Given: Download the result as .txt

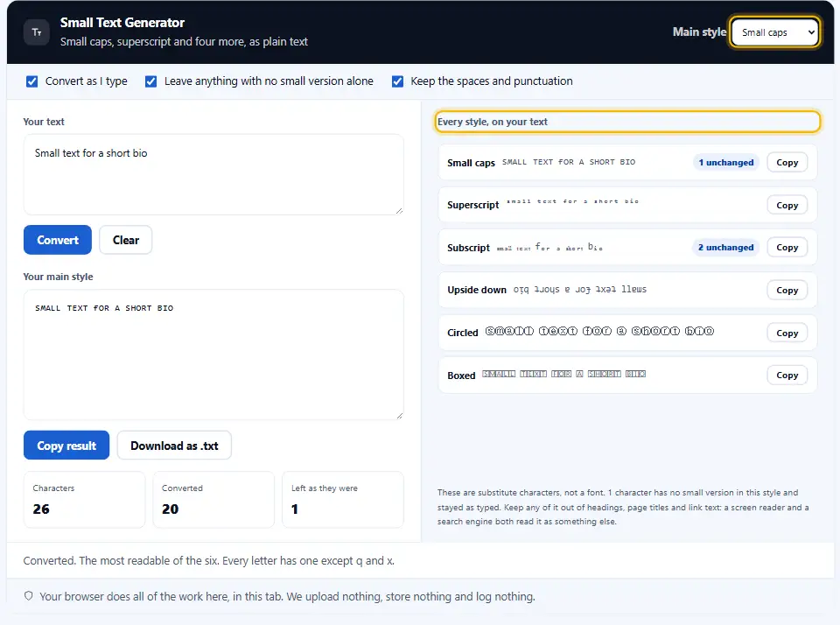Looking at the screenshot, I should 174,446.
